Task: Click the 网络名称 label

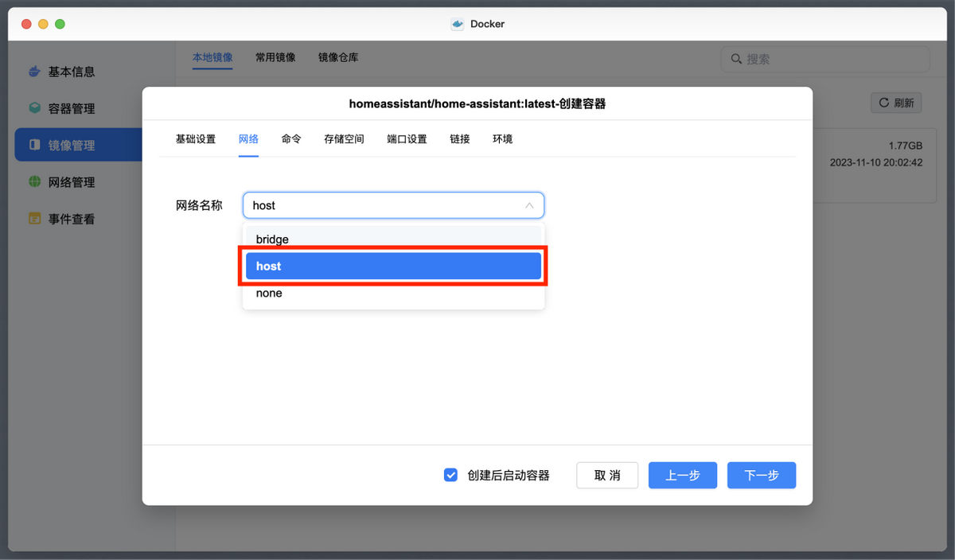Action: pos(199,205)
